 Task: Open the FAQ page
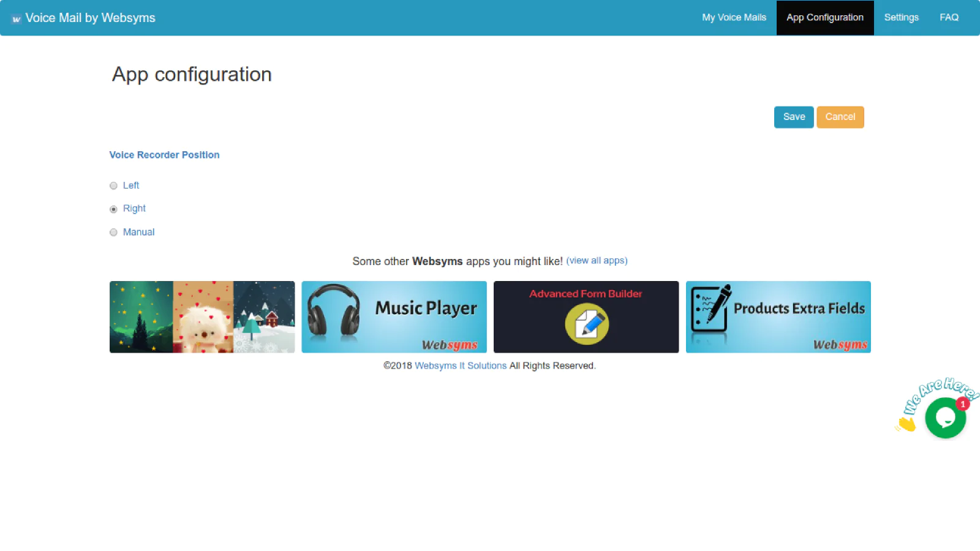tap(949, 18)
